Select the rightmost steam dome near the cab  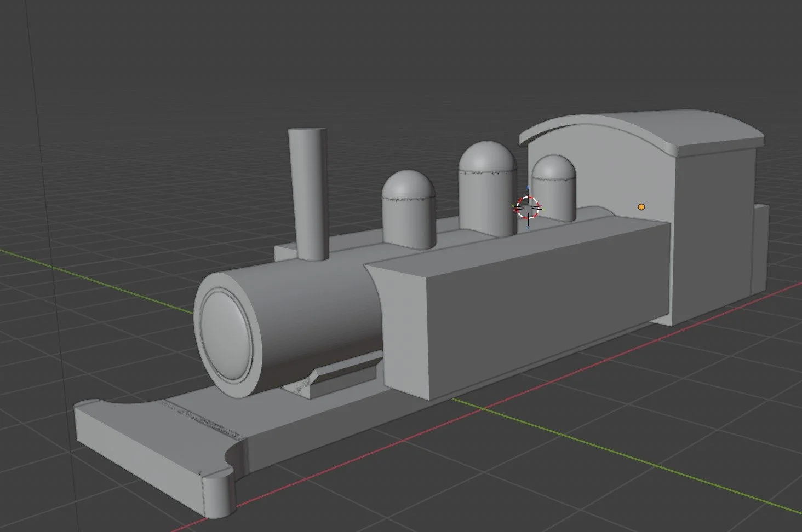(x=553, y=192)
